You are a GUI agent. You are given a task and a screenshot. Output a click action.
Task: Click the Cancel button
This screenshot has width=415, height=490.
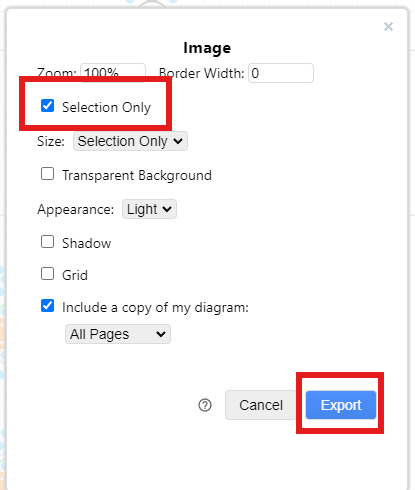261,405
